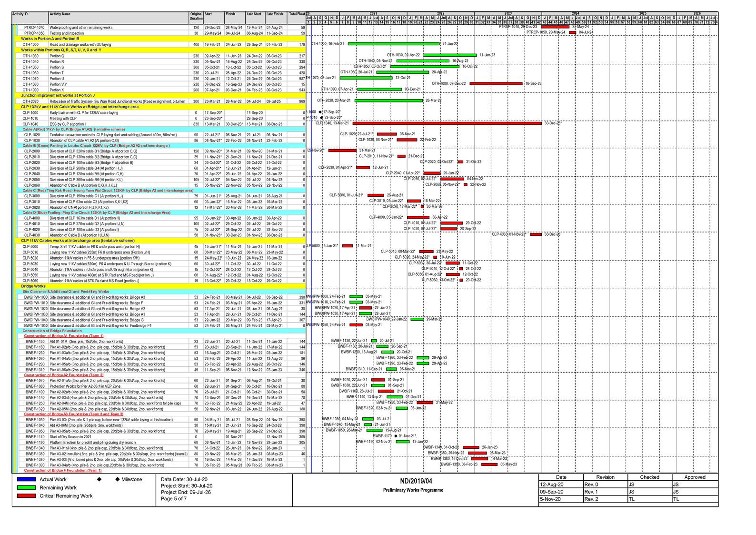This screenshot has height=535, width=756.
Task: Click 'Waterproofing and other remaining works' activity
Action: pyautogui.click(x=81, y=28)
